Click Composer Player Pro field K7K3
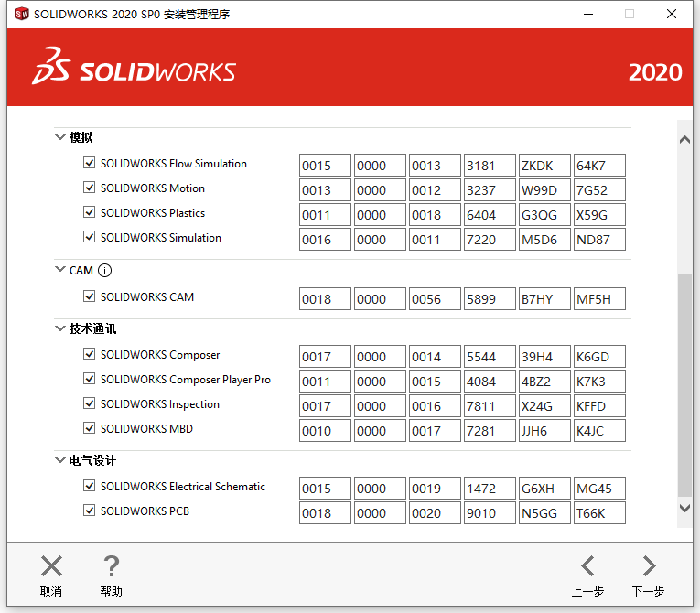700x613 pixels. [599, 382]
